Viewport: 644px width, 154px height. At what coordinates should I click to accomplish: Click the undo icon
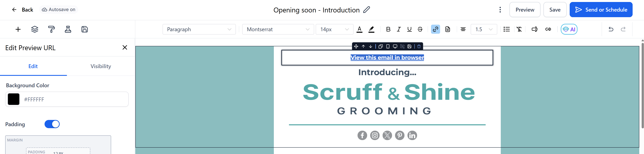pos(611,29)
